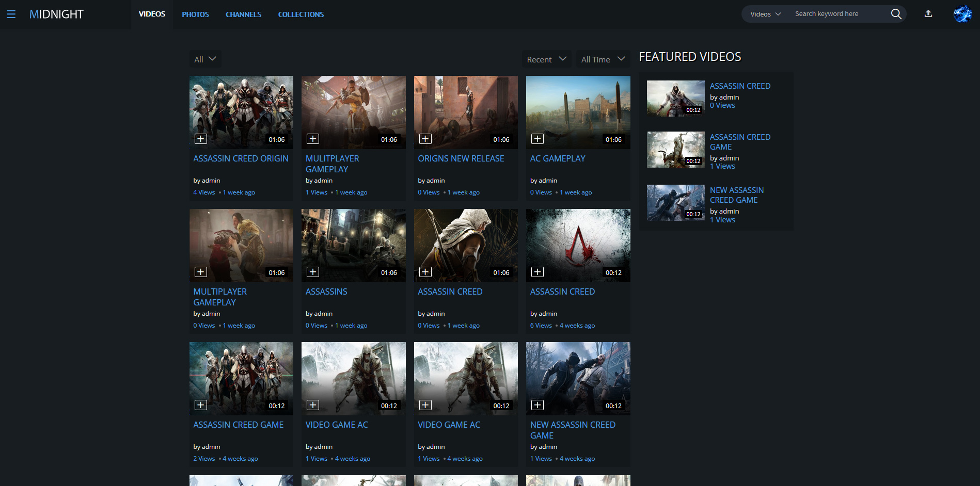
Task: Open the Recent sort dropdown
Action: [x=546, y=59]
